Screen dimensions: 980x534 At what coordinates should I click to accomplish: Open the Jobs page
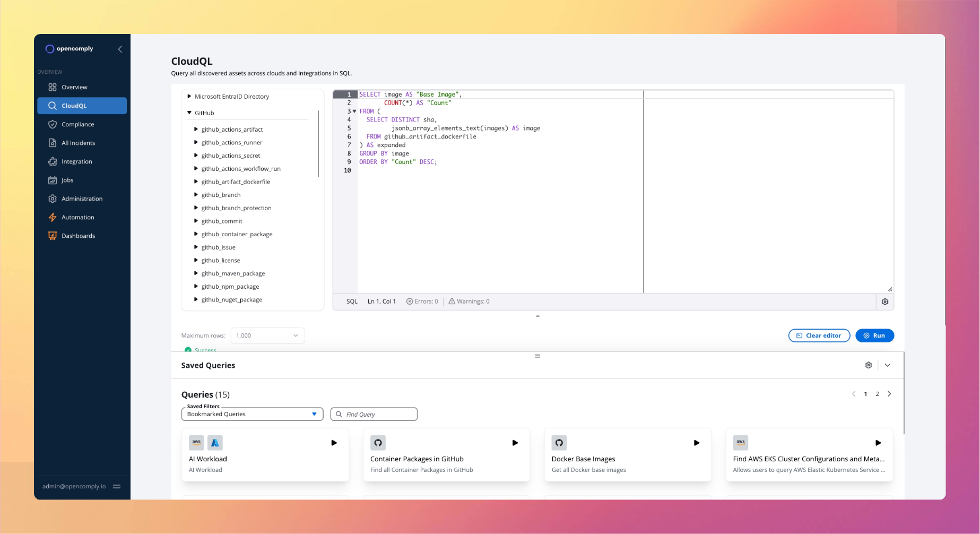pyautogui.click(x=82, y=180)
